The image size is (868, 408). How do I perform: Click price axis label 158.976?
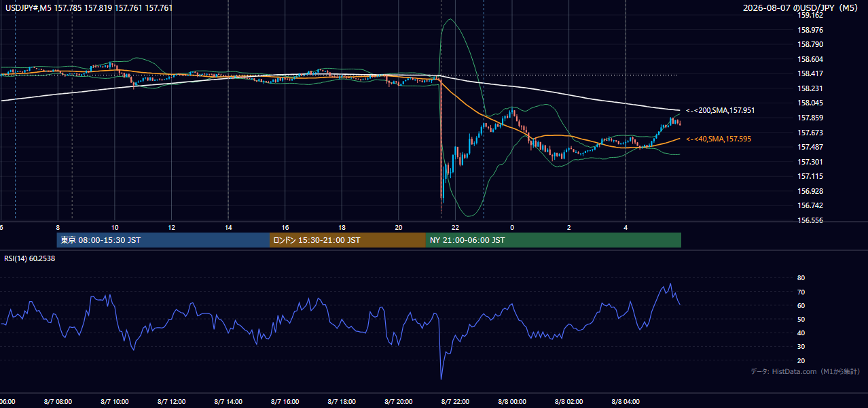(x=811, y=30)
